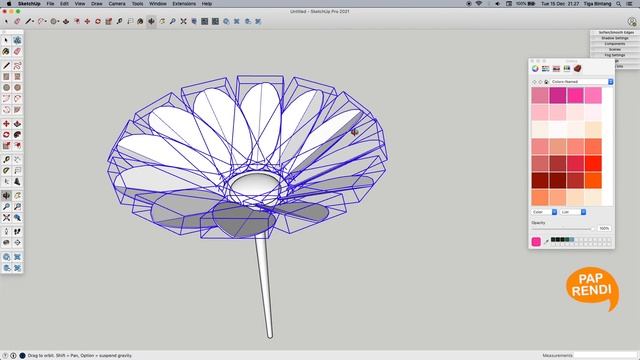The image size is (640, 360).
Task: Open the Window menu
Action: (x=158, y=4)
